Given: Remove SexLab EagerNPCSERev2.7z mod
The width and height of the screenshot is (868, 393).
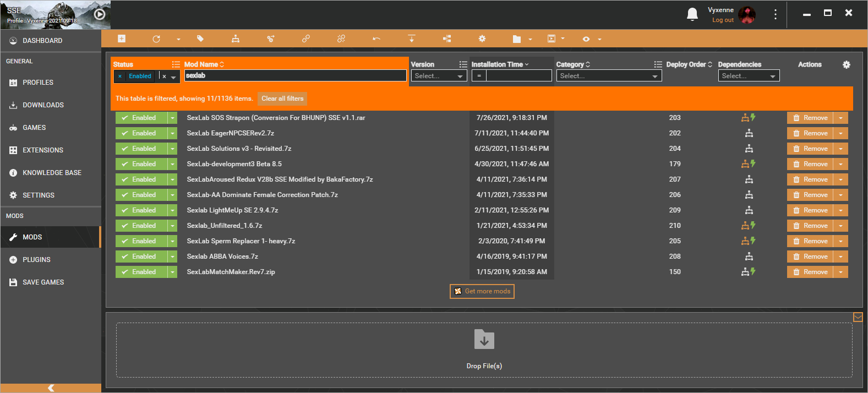Looking at the screenshot, I should click(810, 133).
